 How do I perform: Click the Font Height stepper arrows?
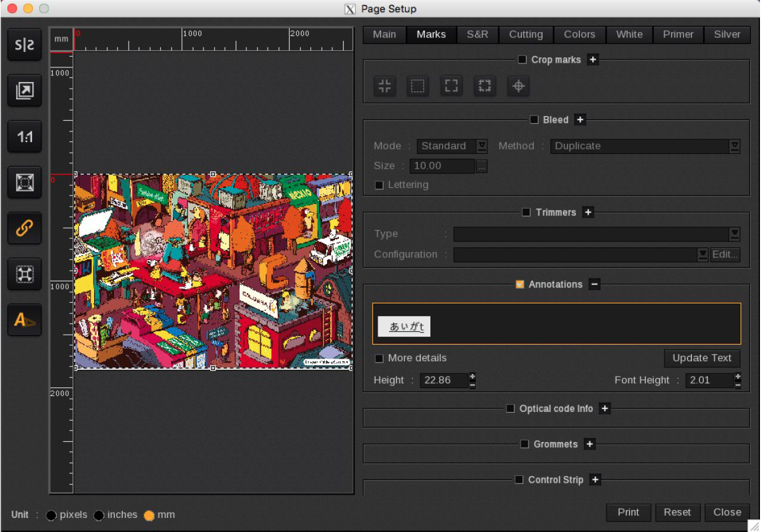coord(737,380)
